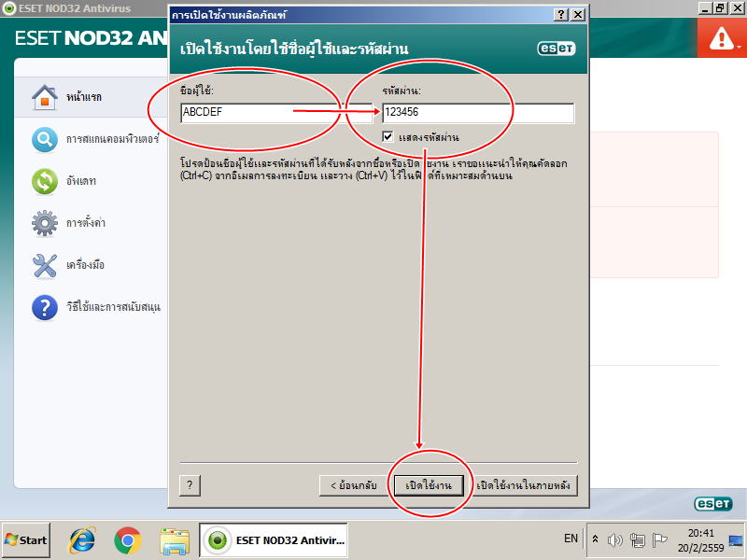Screen dimensions: 747x560
Task: Click the show desktop monitor icon
Action: point(736,541)
